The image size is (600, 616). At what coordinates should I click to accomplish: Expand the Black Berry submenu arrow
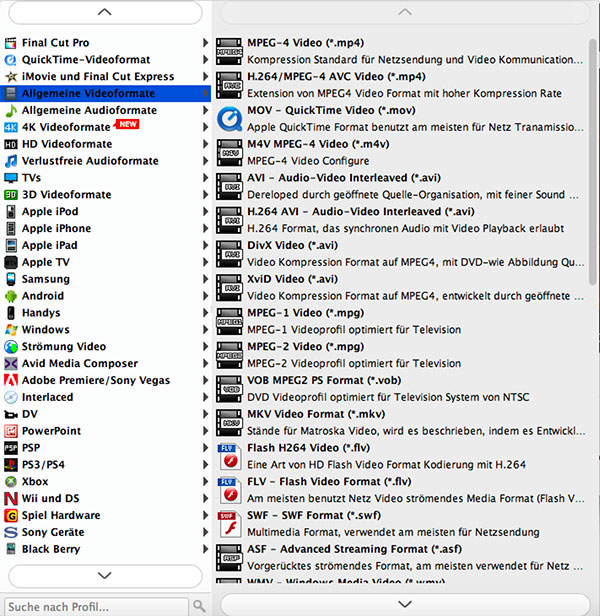[x=205, y=550]
